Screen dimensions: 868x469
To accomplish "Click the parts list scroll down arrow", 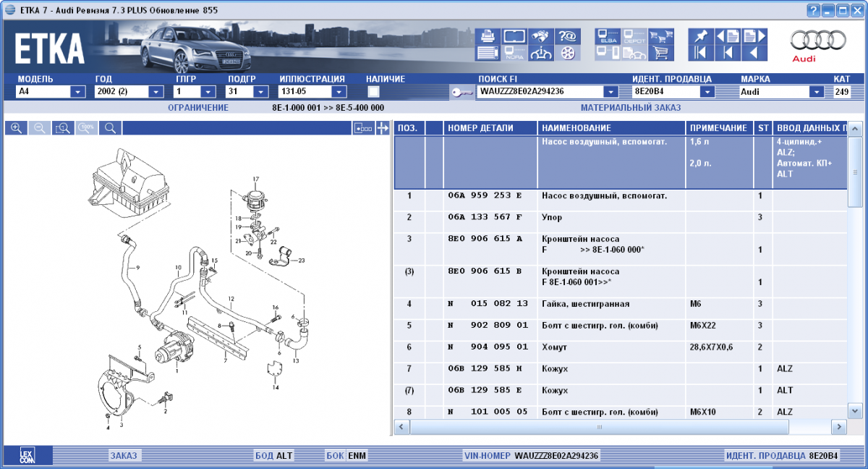I will click(855, 413).
